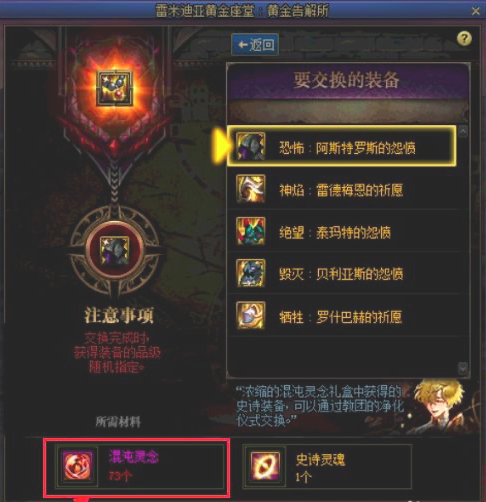Click the 史诗灵魂 material icon
Image resolution: width=486 pixels, height=502 pixels.
click(265, 466)
